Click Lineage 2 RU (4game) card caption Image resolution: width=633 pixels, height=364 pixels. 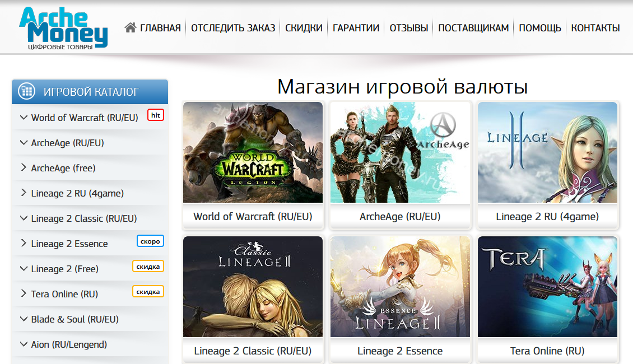point(547,217)
